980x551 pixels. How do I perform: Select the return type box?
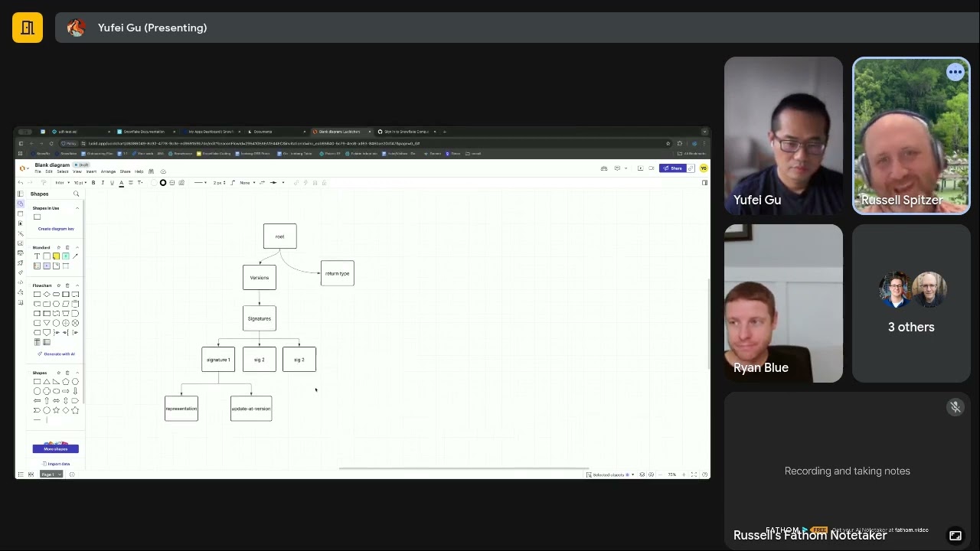coord(338,273)
